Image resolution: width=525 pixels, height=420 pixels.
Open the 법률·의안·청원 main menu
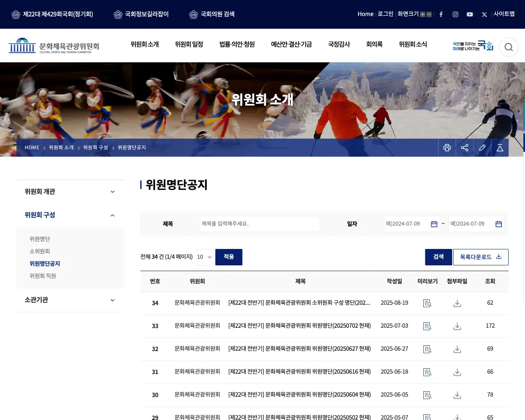click(x=237, y=44)
